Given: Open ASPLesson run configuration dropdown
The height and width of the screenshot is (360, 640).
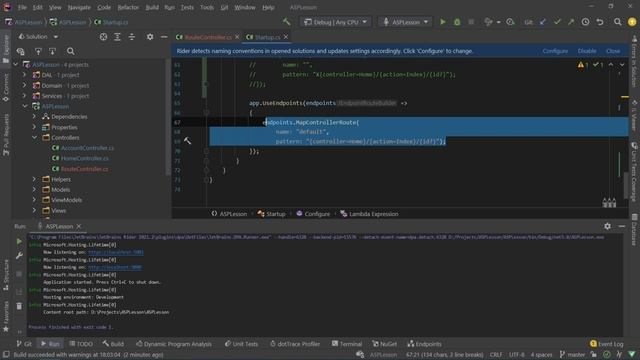Looking at the screenshot, I should 405,22.
